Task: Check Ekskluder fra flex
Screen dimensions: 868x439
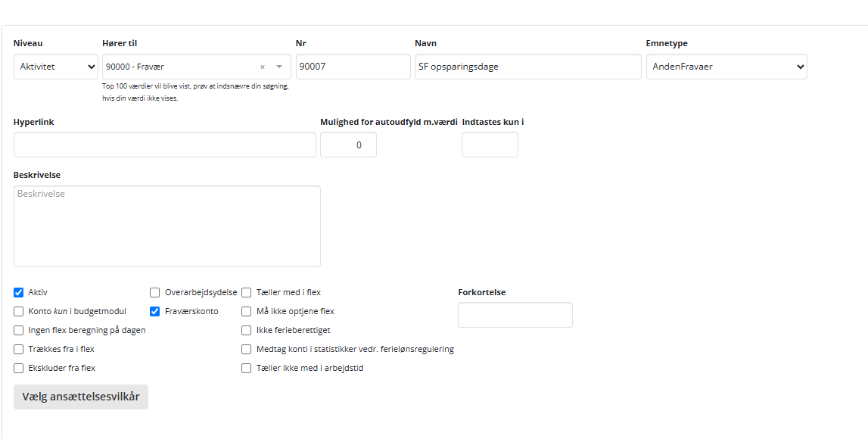Action: (x=18, y=368)
